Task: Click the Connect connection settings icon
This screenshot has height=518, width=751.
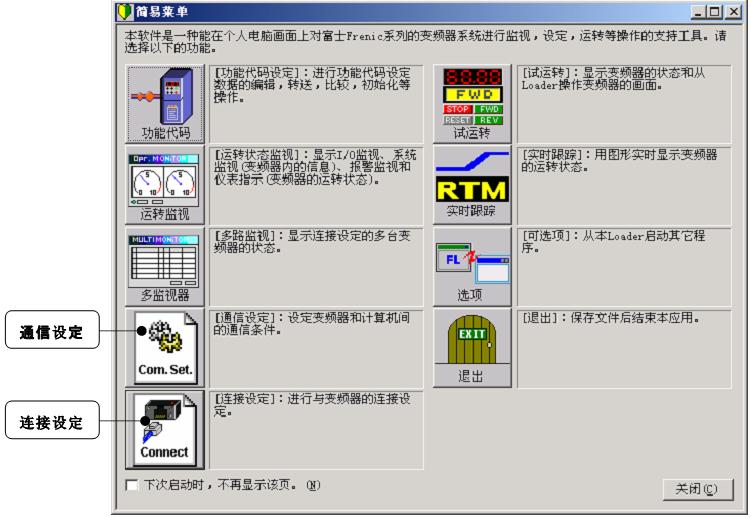Action: 164,429
